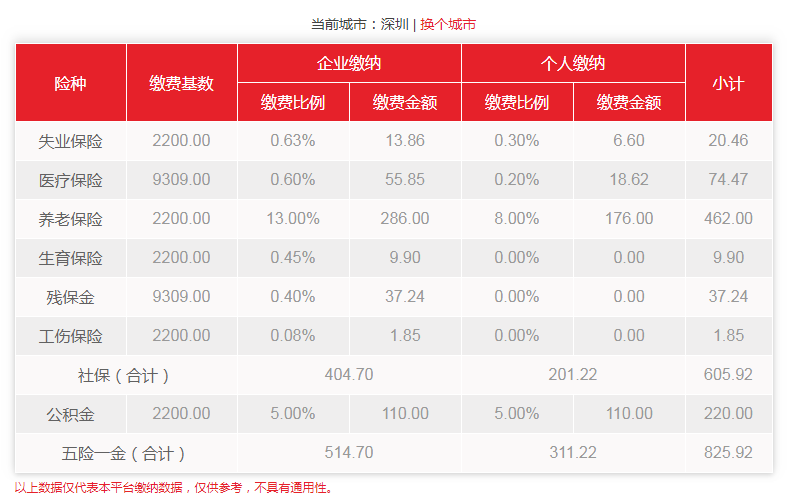Screen dimensions: 790x503
Task: Select the 五险一金（合计）row label
Action: click(123, 454)
